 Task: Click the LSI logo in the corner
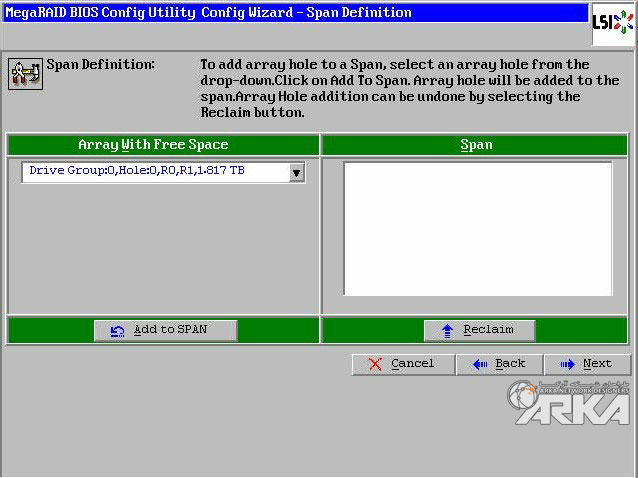(x=612, y=23)
